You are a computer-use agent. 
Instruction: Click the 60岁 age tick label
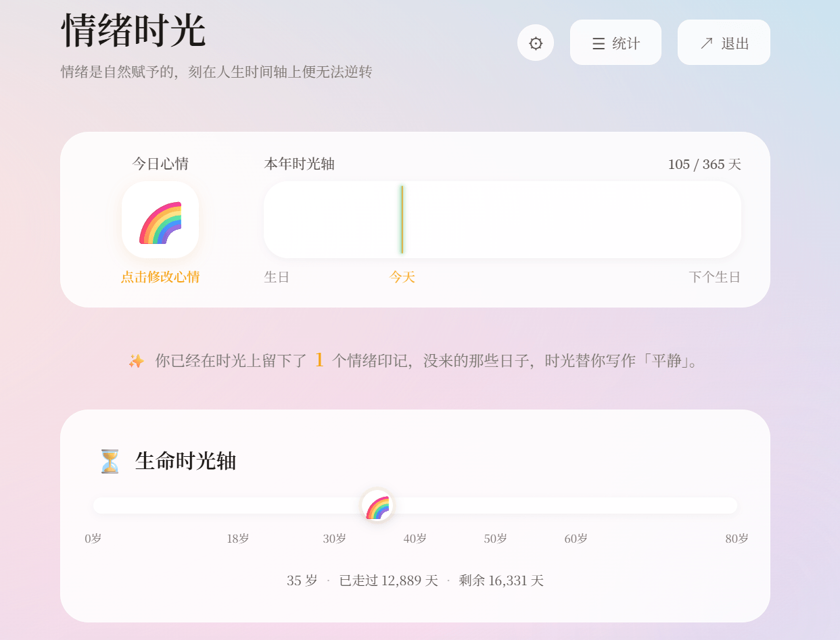pos(576,539)
